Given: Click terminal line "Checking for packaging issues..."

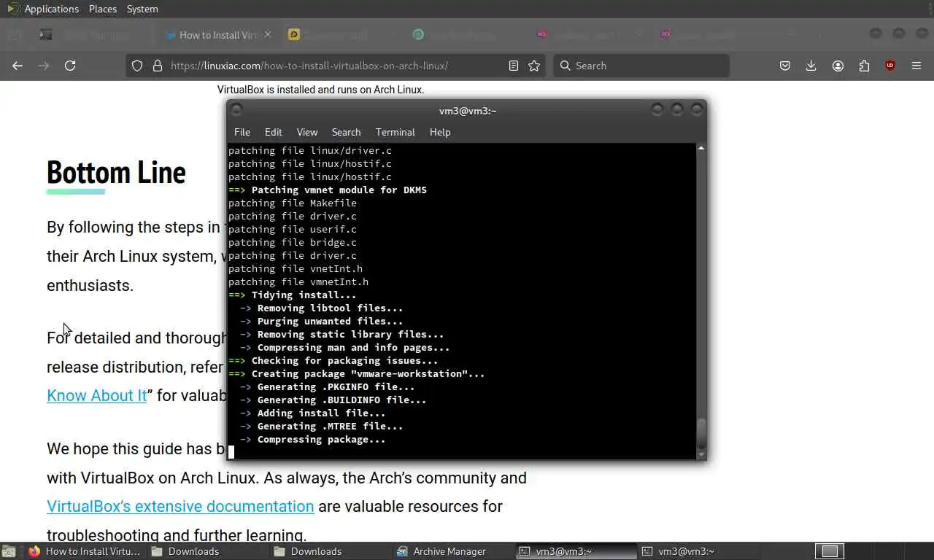Looking at the screenshot, I should tap(345, 360).
